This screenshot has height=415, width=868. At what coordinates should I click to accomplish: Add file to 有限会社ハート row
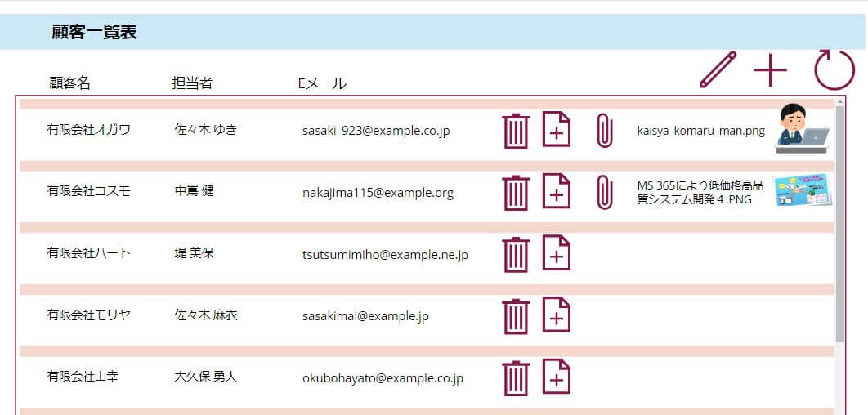pyautogui.click(x=557, y=253)
